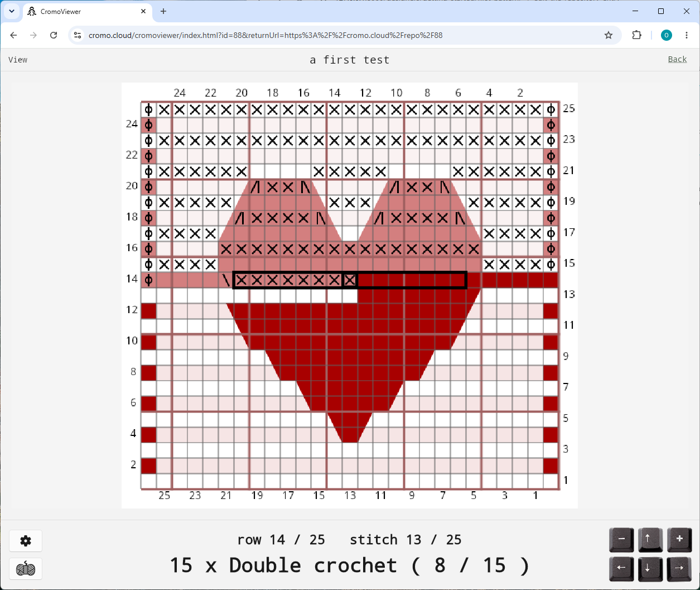700x590 pixels.
Task: Click row label 24 on the left side
Action: tap(132, 124)
